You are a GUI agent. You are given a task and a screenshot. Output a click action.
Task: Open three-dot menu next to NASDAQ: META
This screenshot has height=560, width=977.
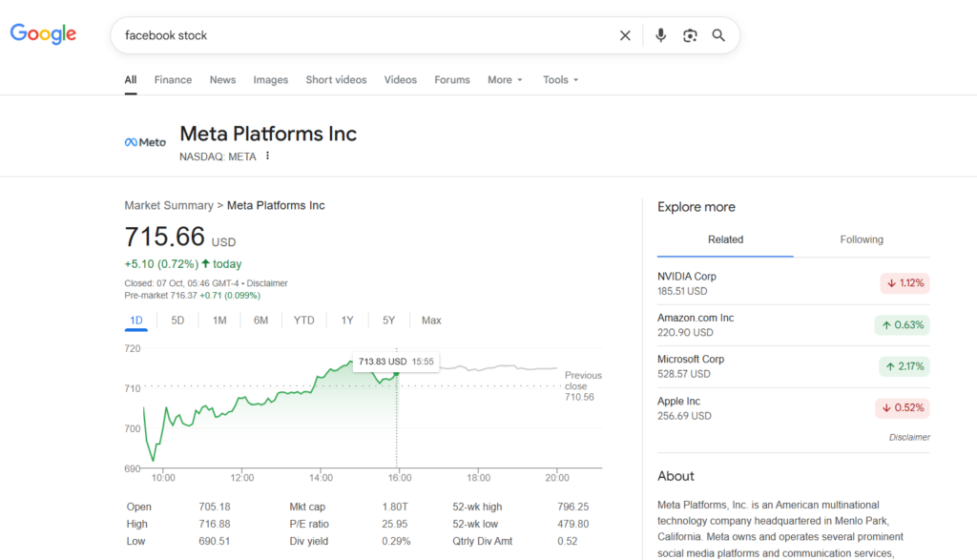point(268,156)
